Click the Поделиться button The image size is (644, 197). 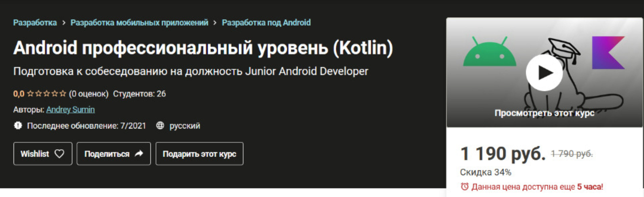(x=113, y=154)
